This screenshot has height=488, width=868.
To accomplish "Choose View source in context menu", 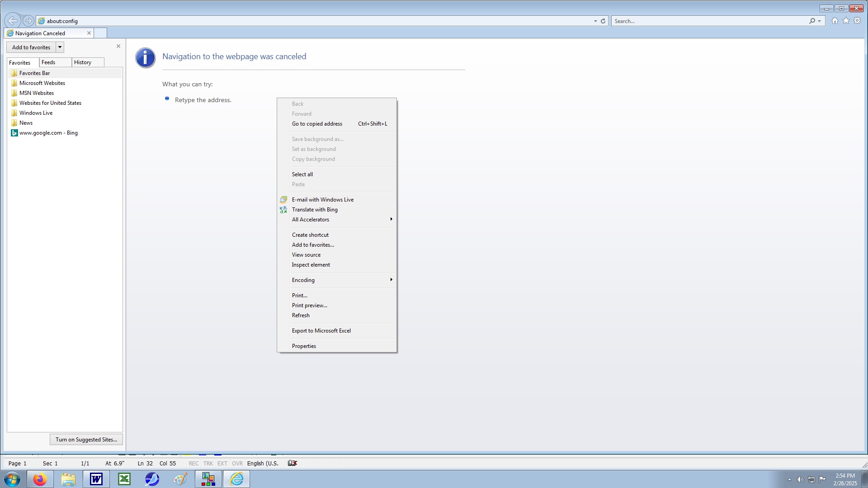I will [x=337, y=255].
